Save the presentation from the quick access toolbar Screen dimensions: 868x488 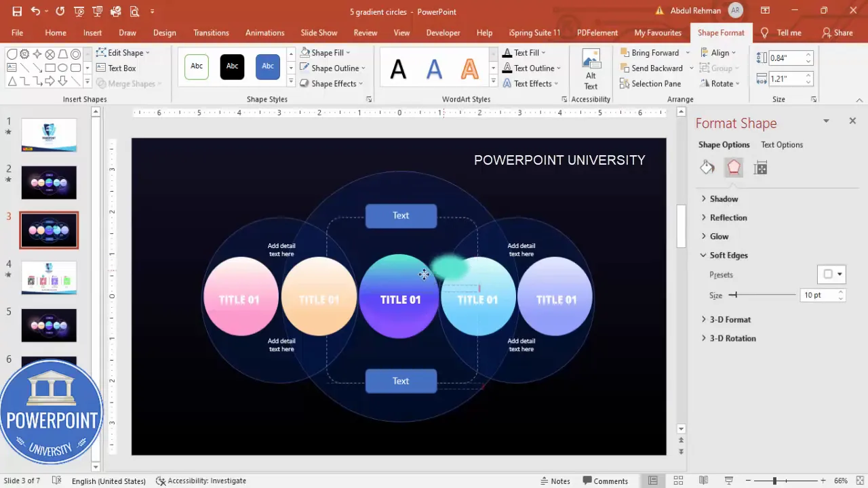coord(17,12)
